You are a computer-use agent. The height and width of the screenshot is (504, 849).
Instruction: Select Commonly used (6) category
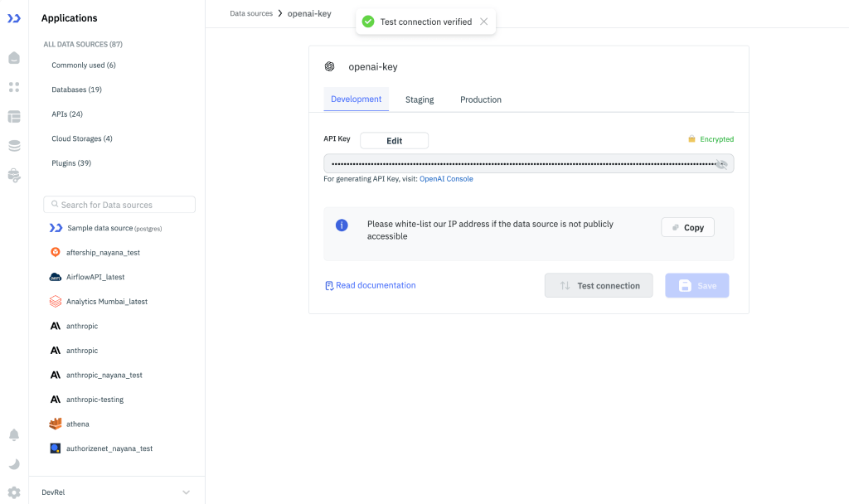pyautogui.click(x=84, y=65)
